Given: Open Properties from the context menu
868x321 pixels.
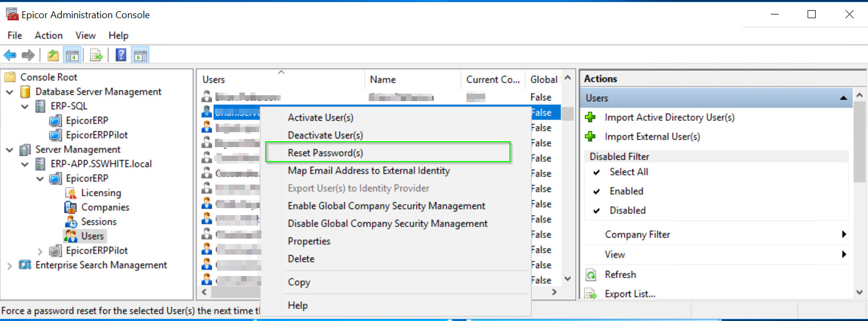Looking at the screenshot, I should point(309,241).
